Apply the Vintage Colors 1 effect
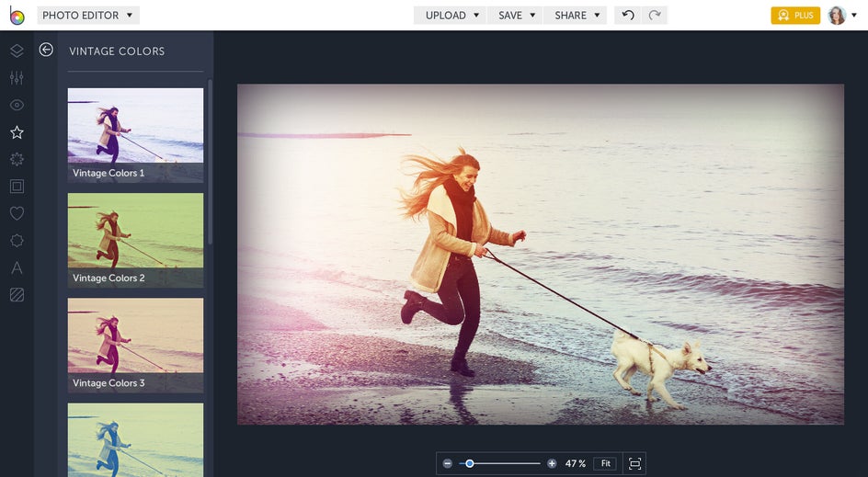Viewport: 868px width, 477px height. pos(136,135)
